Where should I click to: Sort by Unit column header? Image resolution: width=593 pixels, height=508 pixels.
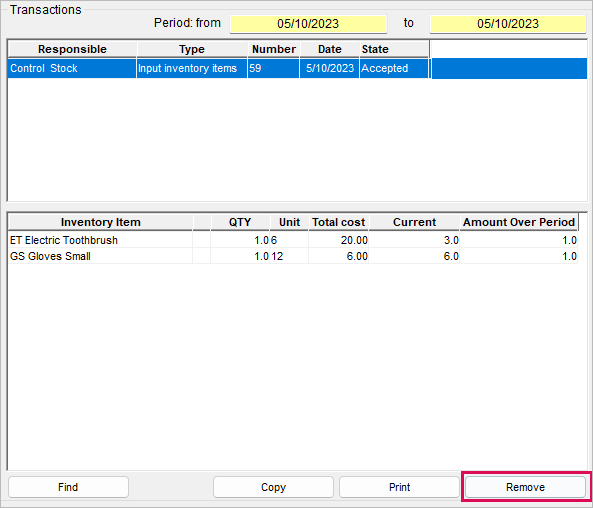coord(289,222)
